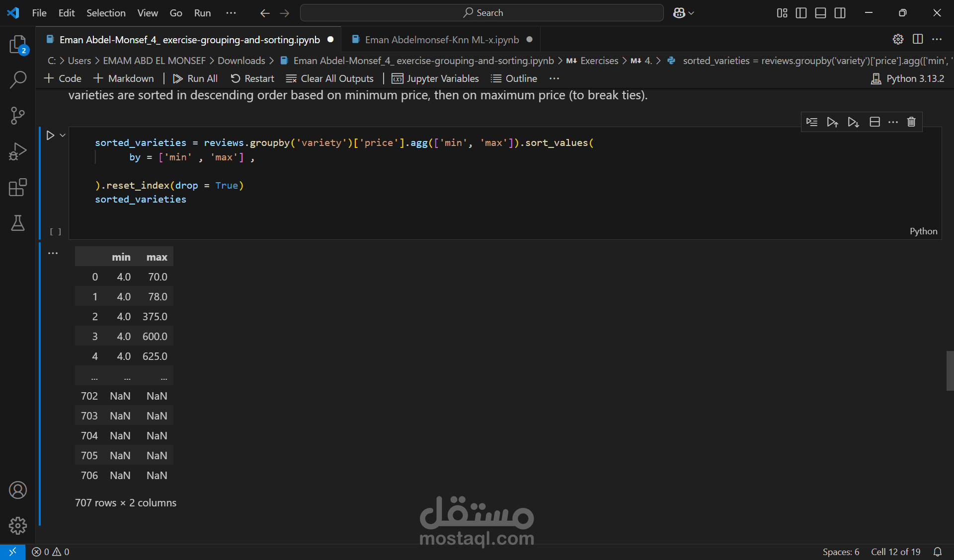The width and height of the screenshot is (954, 560).
Task: Toggle the bottom panel layout button
Action: (820, 13)
